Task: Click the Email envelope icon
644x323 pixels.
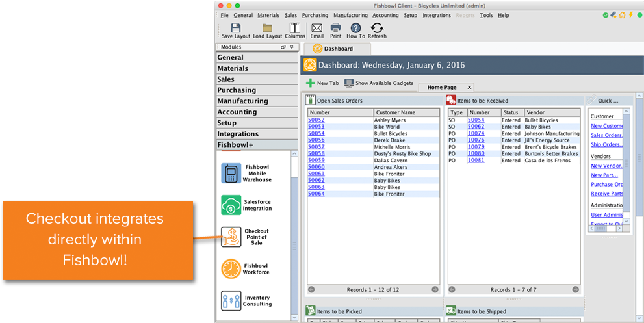Action: click(316, 27)
